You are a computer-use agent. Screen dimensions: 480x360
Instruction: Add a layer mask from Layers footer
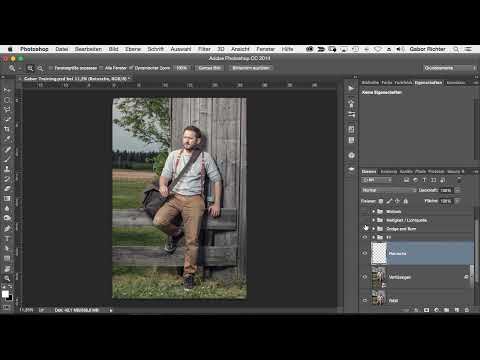click(x=426, y=310)
